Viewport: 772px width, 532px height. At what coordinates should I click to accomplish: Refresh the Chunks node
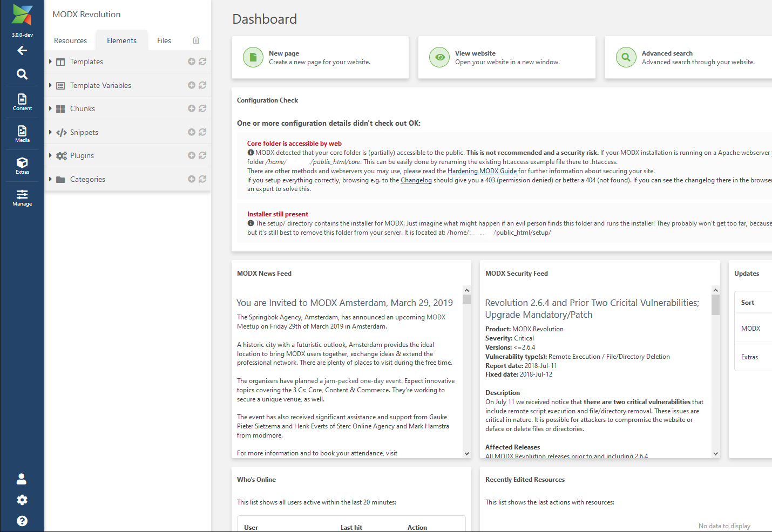click(202, 108)
